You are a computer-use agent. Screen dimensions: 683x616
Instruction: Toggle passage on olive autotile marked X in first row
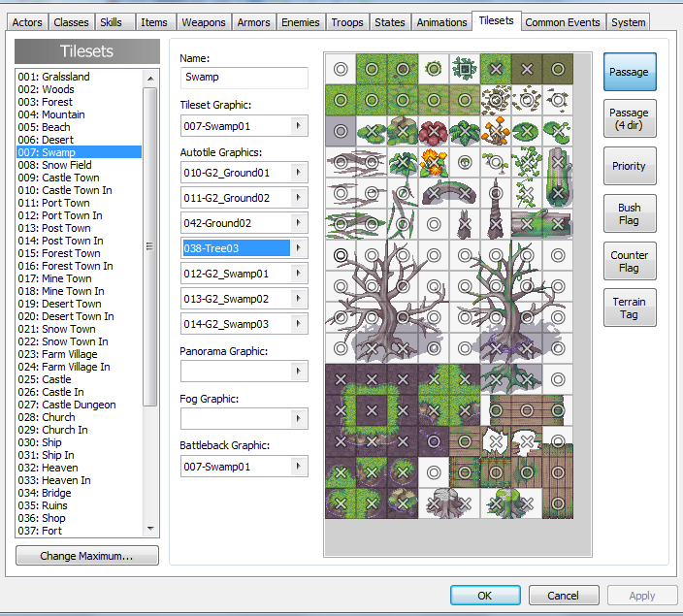pyautogui.click(x=527, y=69)
